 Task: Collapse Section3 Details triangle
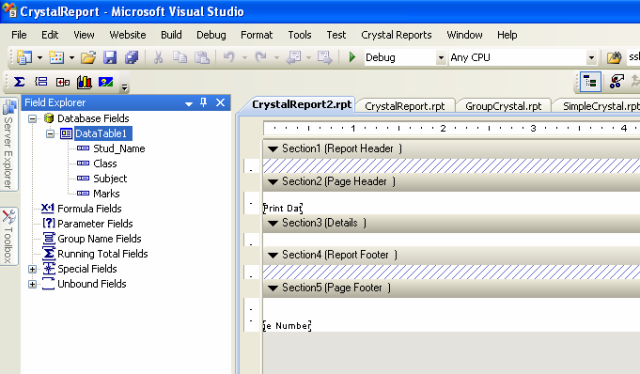click(x=273, y=223)
